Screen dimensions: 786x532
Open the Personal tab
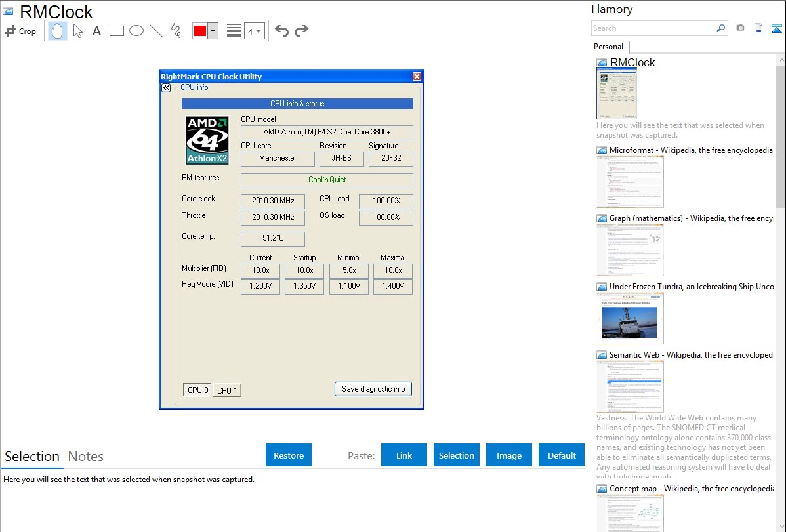609,47
